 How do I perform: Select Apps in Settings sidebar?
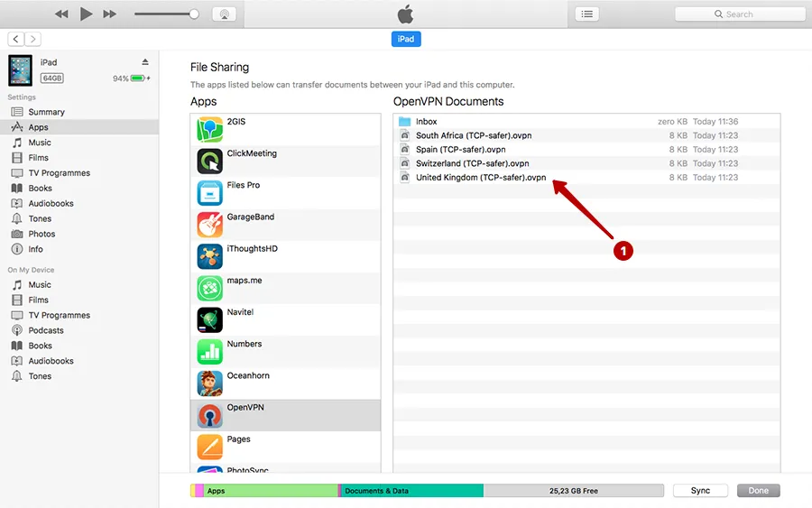coord(79,127)
